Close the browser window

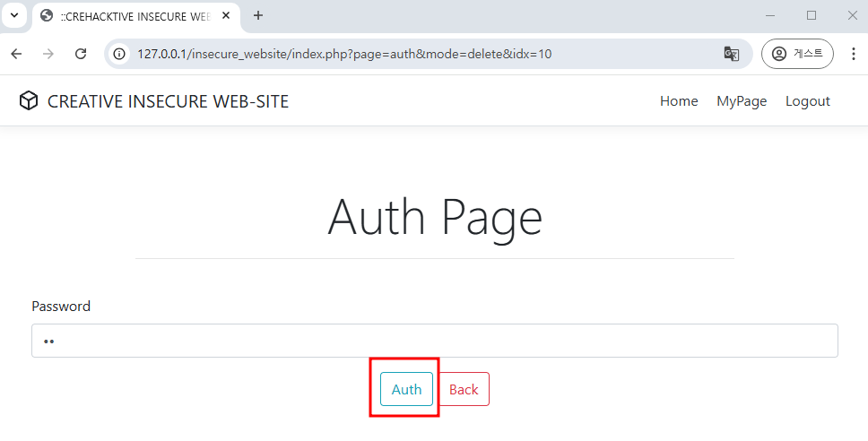[853, 15]
